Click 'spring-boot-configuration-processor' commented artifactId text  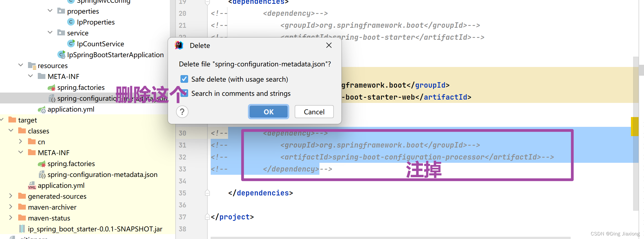(408, 157)
